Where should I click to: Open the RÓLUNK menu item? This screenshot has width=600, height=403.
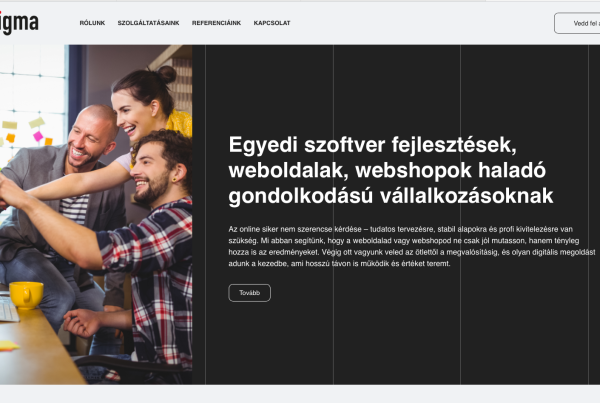(92, 23)
